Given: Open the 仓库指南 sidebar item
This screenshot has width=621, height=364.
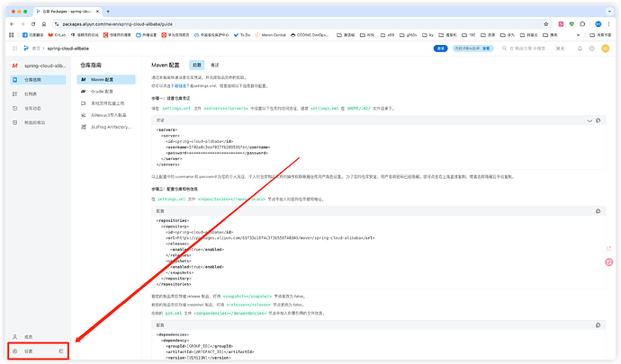Looking at the screenshot, I should (38, 79).
